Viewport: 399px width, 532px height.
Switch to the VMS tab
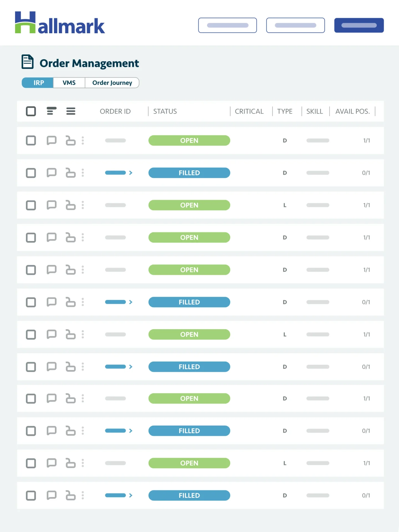coord(69,83)
